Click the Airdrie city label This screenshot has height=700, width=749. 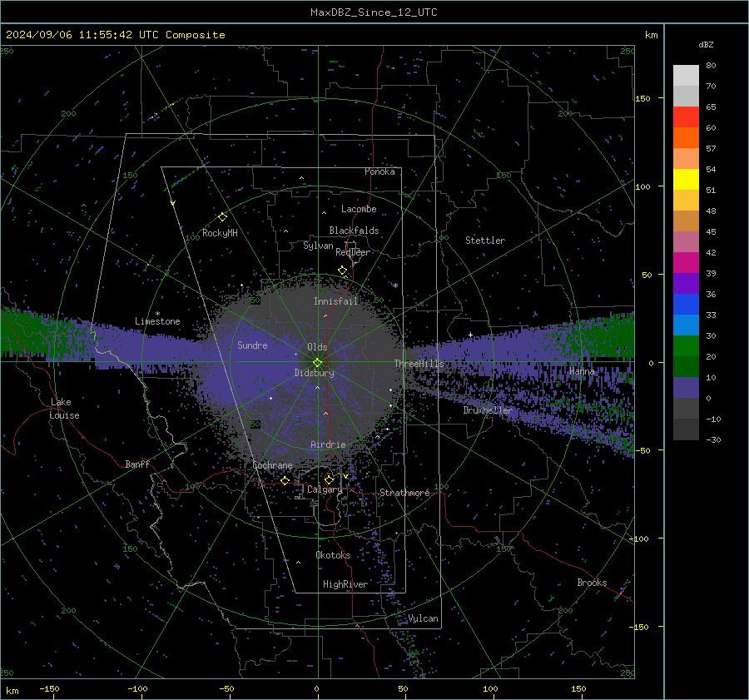(x=328, y=444)
